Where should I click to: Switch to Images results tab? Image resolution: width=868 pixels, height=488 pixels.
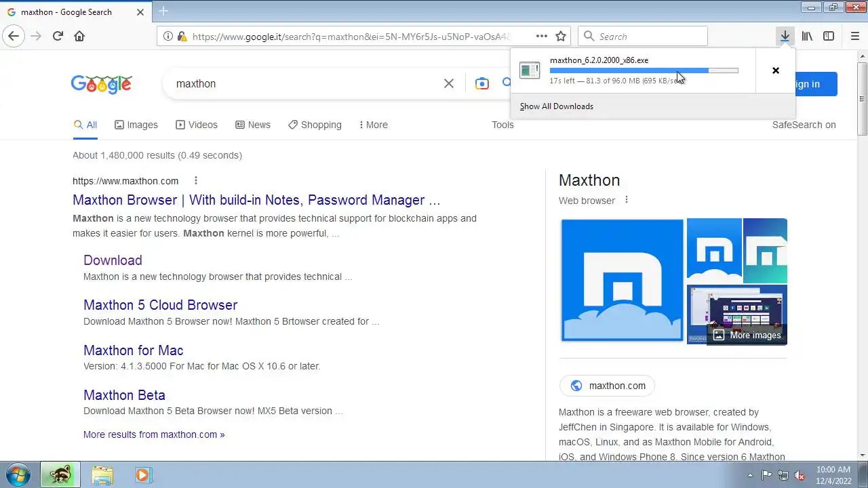pos(136,125)
